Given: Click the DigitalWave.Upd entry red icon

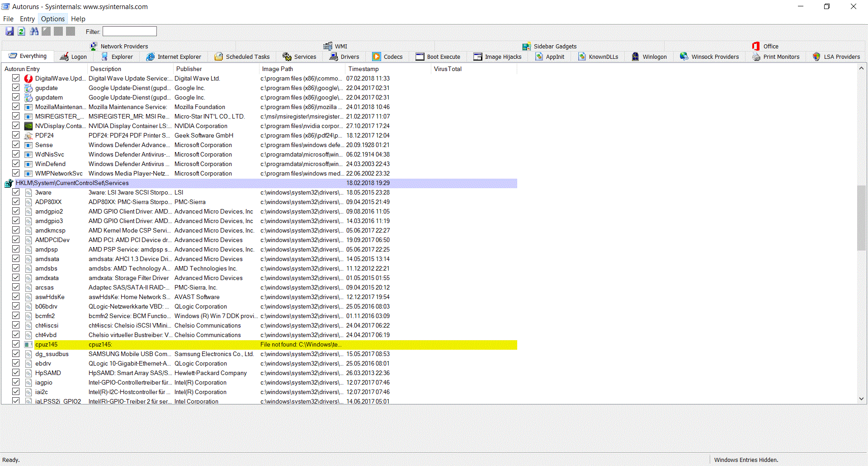Looking at the screenshot, I should tap(28, 79).
